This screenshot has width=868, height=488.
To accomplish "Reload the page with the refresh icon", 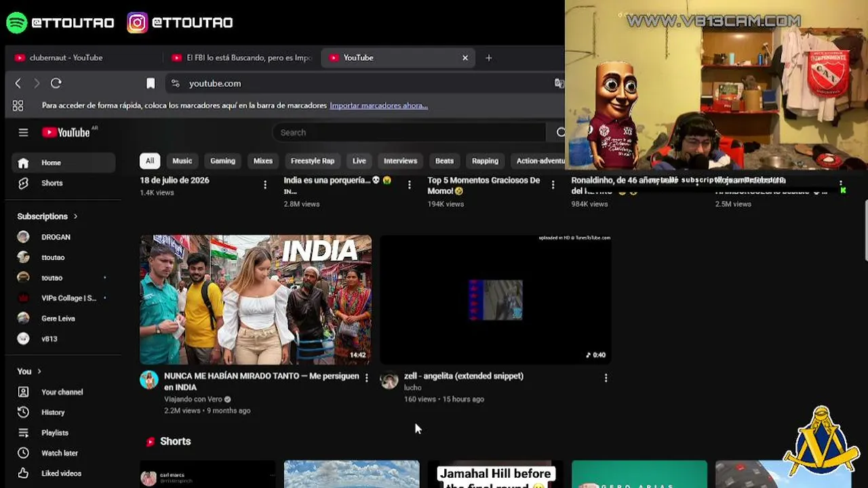I will [x=56, y=83].
